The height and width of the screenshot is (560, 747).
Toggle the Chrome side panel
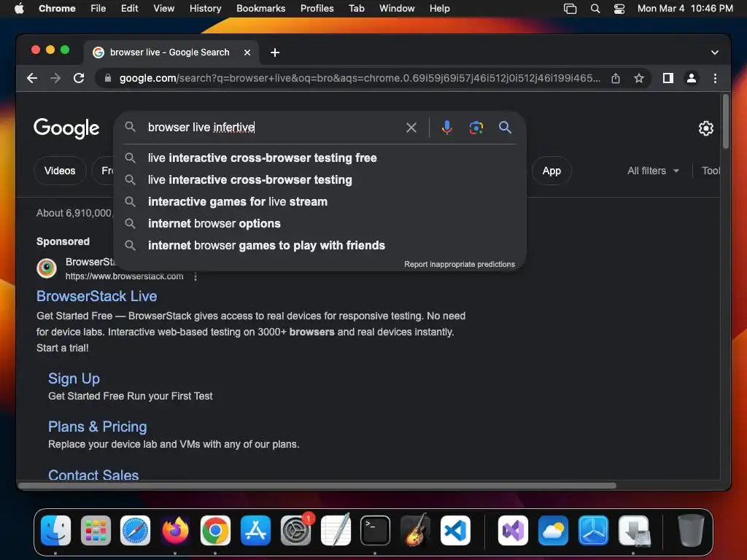click(x=668, y=78)
